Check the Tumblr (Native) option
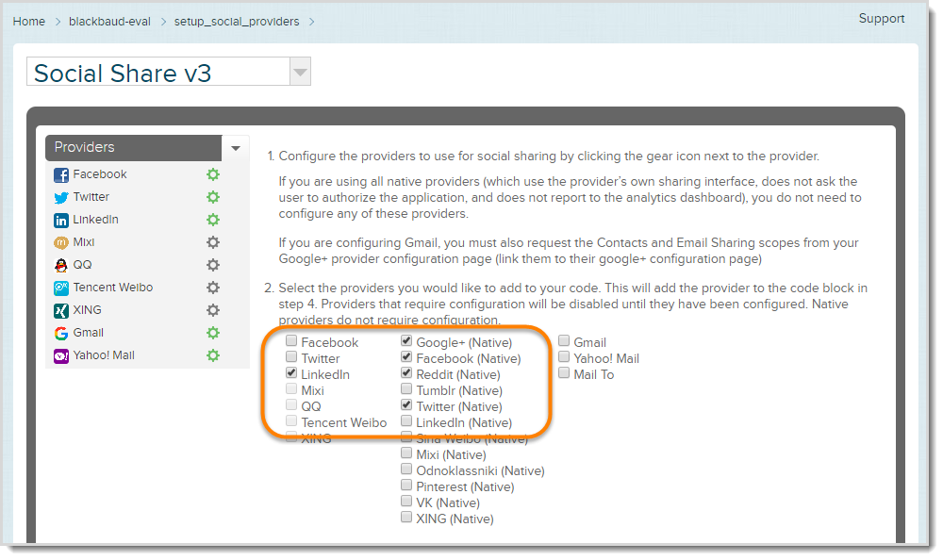943x560 pixels. (406, 389)
